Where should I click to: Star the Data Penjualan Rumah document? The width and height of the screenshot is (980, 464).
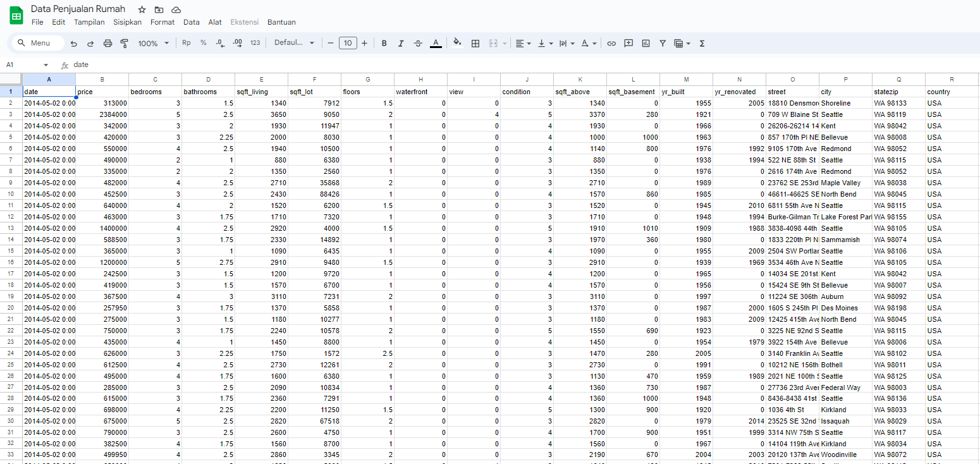tap(142, 9)
